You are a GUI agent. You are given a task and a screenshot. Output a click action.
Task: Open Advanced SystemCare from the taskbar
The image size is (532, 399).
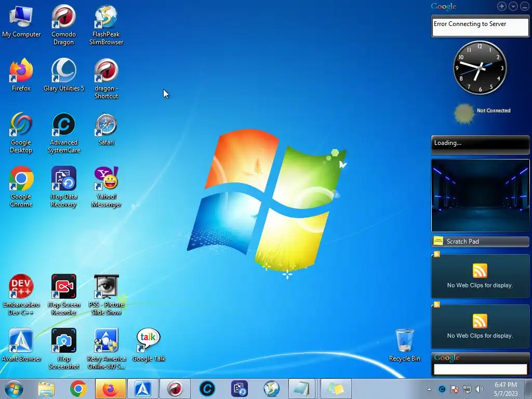(x=207, y=389)
